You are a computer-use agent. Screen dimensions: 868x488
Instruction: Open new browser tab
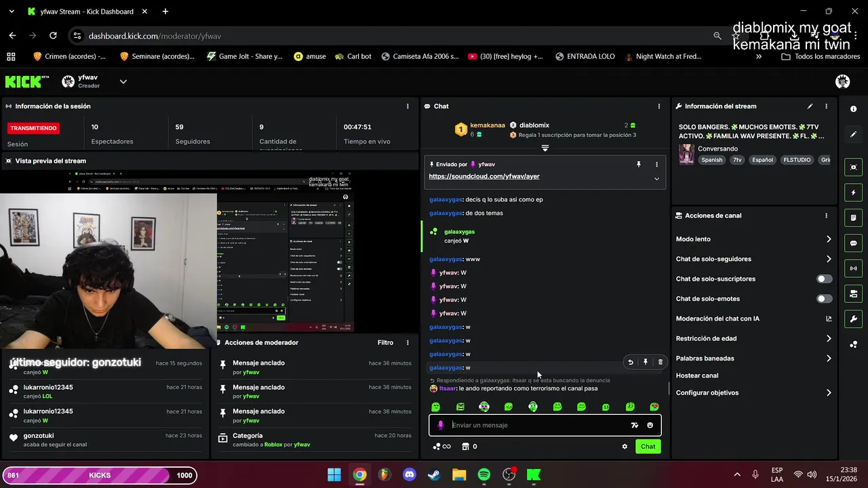click(165, 12)
